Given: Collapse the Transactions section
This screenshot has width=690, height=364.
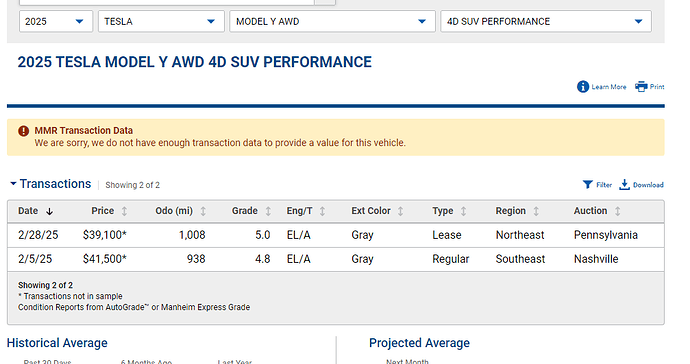Looking at the screenshot, I should pyautogui.click(x=13, y=184).
